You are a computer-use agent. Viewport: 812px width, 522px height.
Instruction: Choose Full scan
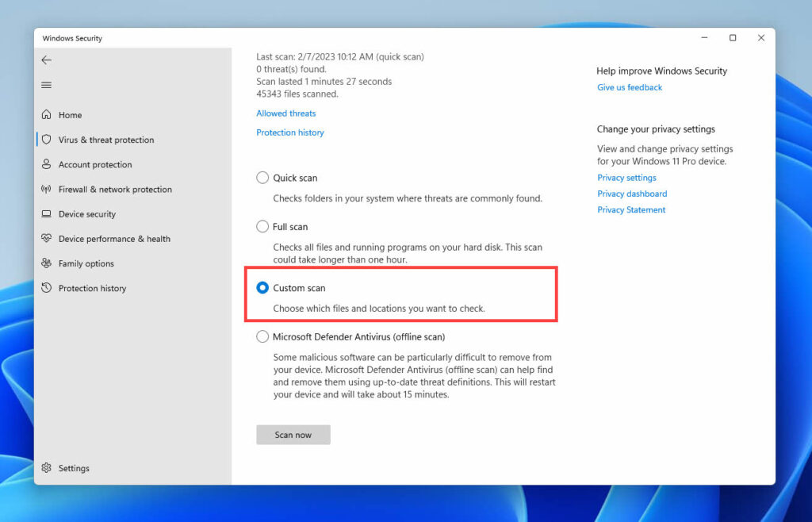262,226
